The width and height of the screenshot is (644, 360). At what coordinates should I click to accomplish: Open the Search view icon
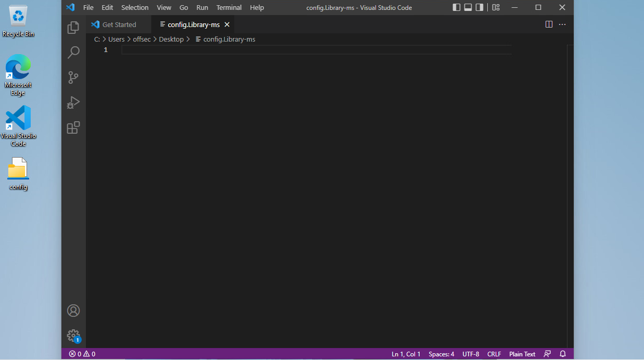click(73, 53)
